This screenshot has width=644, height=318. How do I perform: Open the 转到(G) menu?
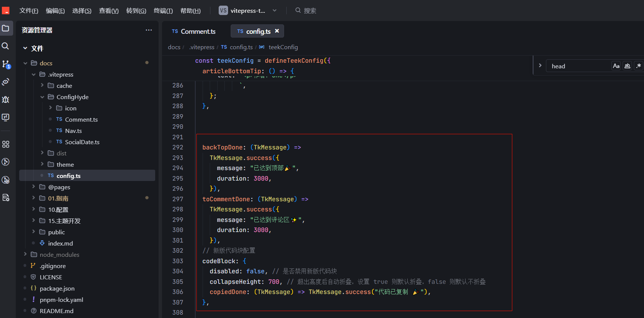pos(136,11)
